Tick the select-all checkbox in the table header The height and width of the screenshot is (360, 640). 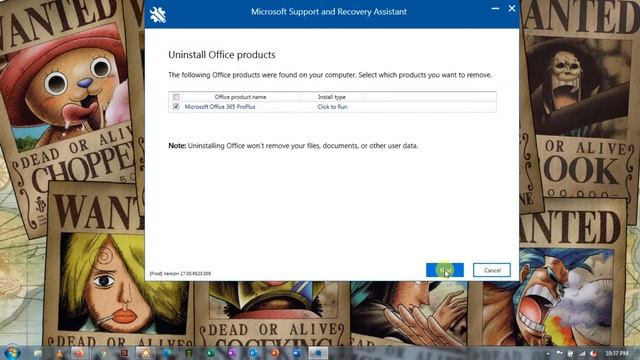(x=176, y=97)
